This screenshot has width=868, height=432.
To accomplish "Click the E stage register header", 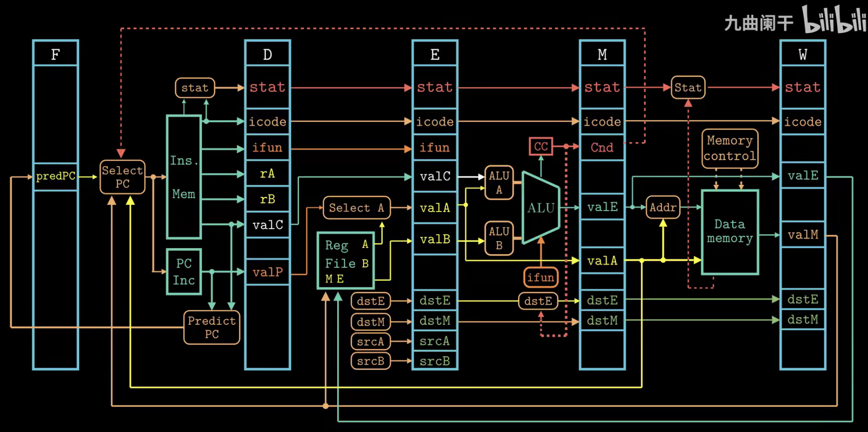I will [435, 53].
